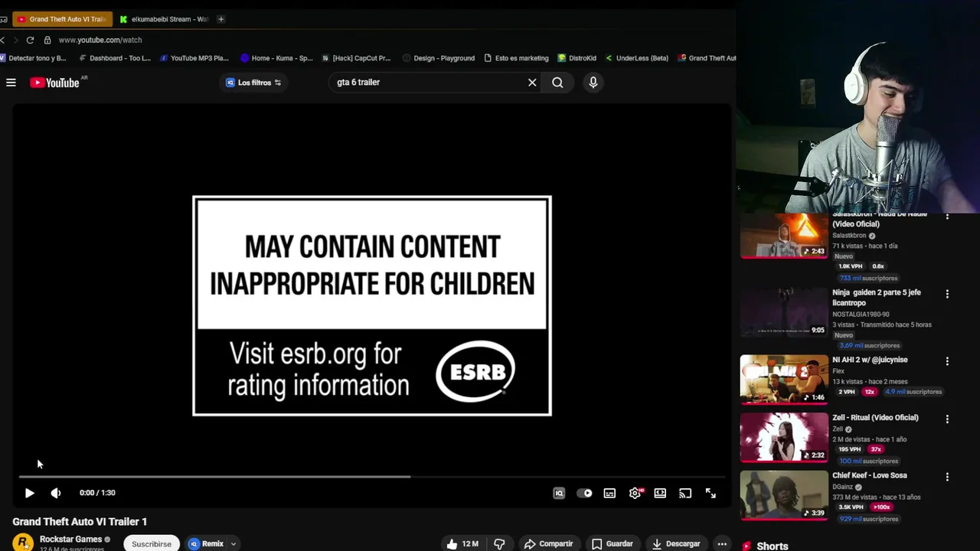The width and height of the screenshot is (980, 551).
Task: Open the Rockstar Games channel name link
Action: pos(70,540)
